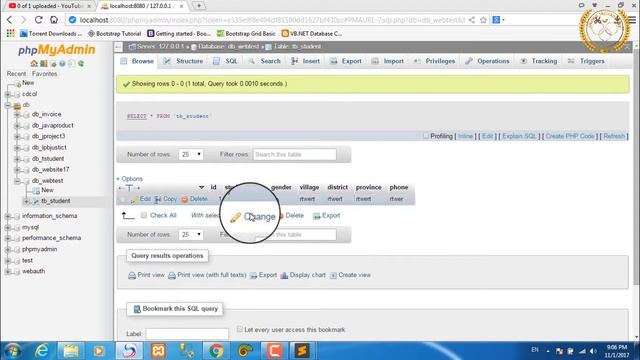Click Print view (with full texts)
Image resolution: width=640 pixels, height=360 pixels.
pyautogui.click(x=207, y=275)
